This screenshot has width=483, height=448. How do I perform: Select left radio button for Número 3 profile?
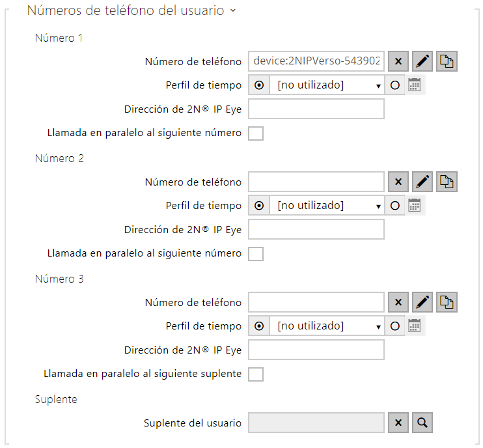(x=259, y=326)
